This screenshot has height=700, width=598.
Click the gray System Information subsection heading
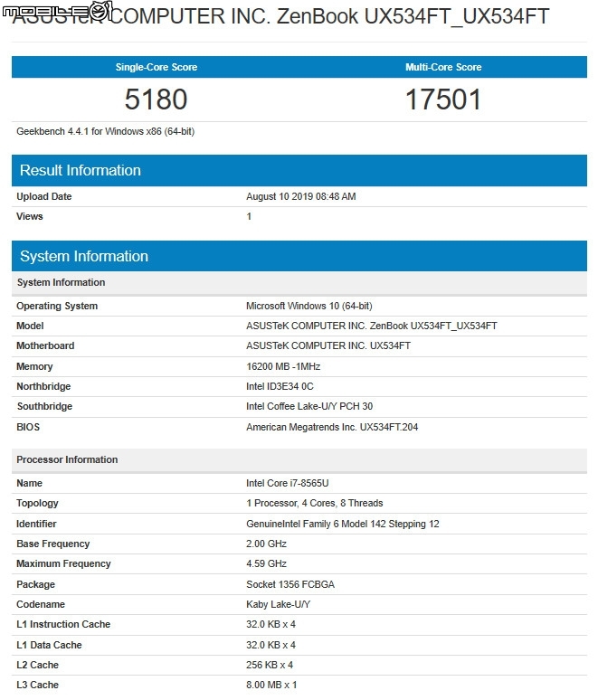coord(61,282)
